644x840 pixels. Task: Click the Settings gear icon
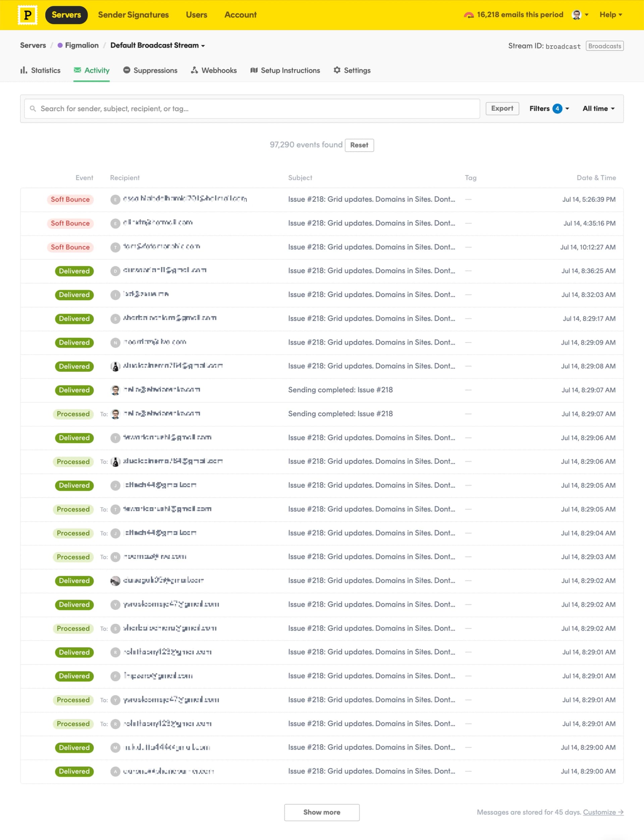[x=337, y=70]
